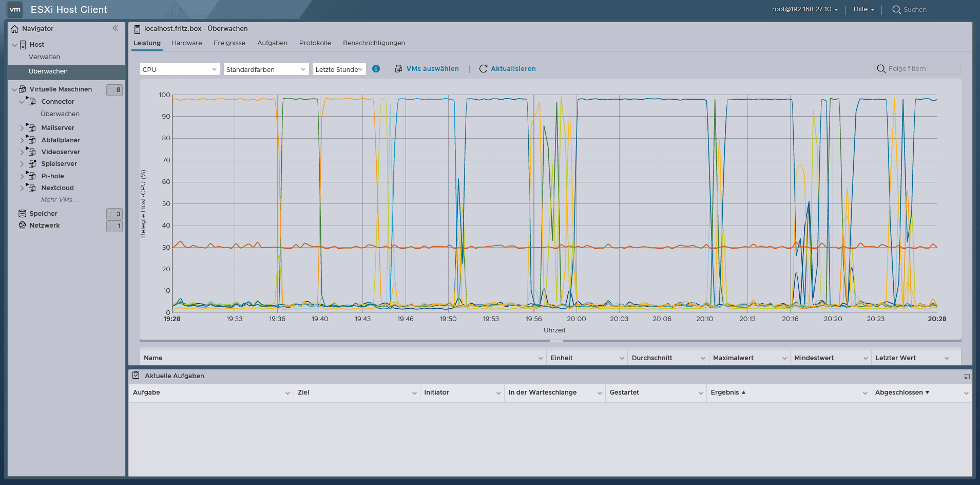This screenshot has height=485, width=980.
Task: Sort by Maximalwert column header
Action: pyautogui.click(x=733, y=358)
